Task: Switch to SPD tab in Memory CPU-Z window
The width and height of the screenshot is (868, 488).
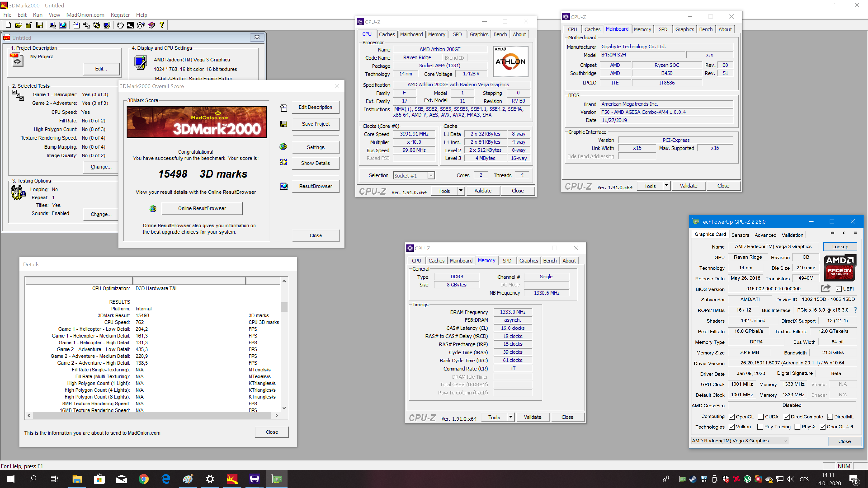Action: click(x=507, y=261)
